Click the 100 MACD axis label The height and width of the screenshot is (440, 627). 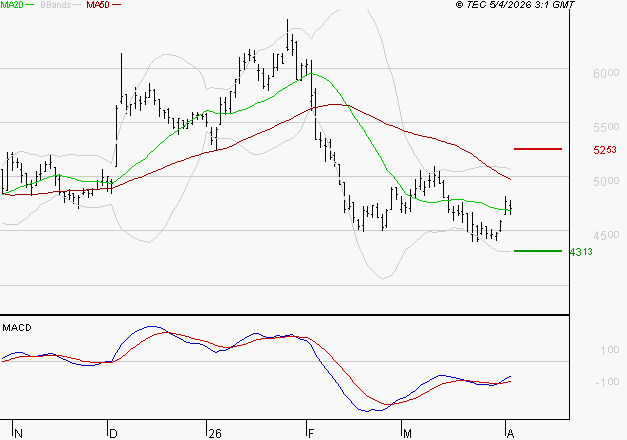tap(610, 351)
